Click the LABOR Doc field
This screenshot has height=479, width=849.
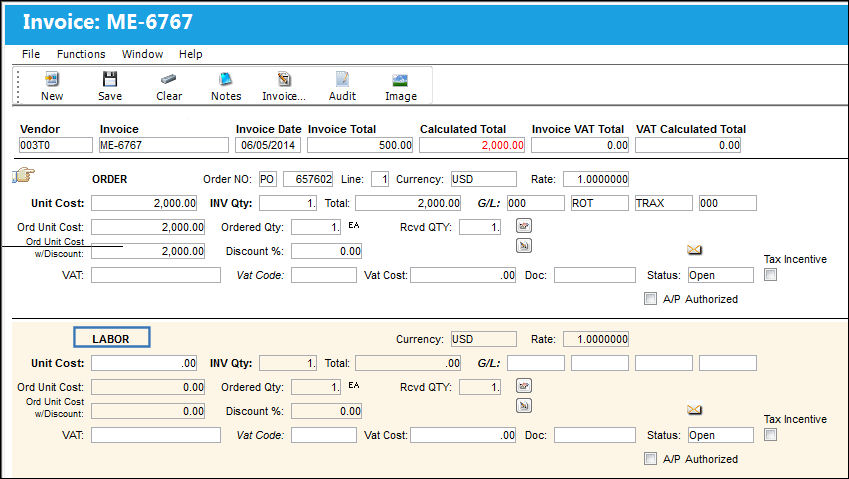(x=595, y=435)
